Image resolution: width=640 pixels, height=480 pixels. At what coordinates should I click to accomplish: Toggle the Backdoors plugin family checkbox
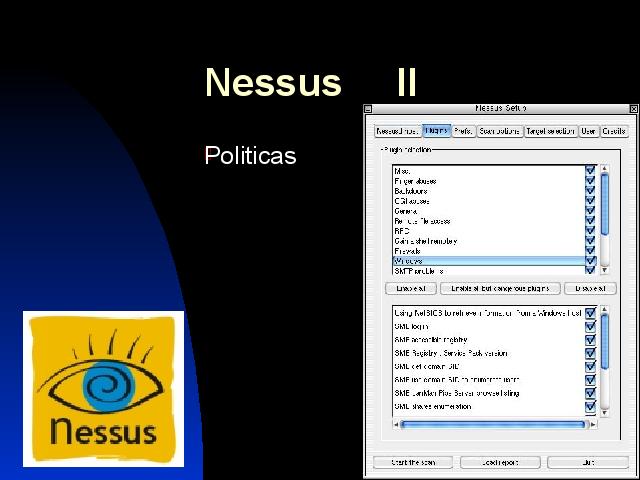tap(590, 190)
